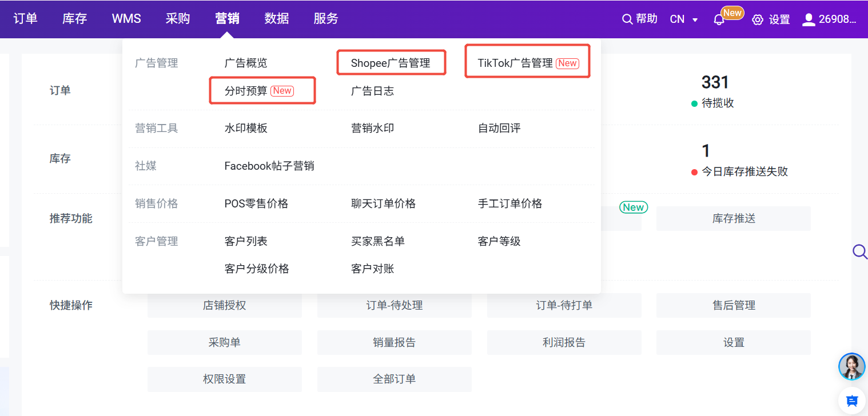Select Shopee广告管理 in the menu

point(391,63)
